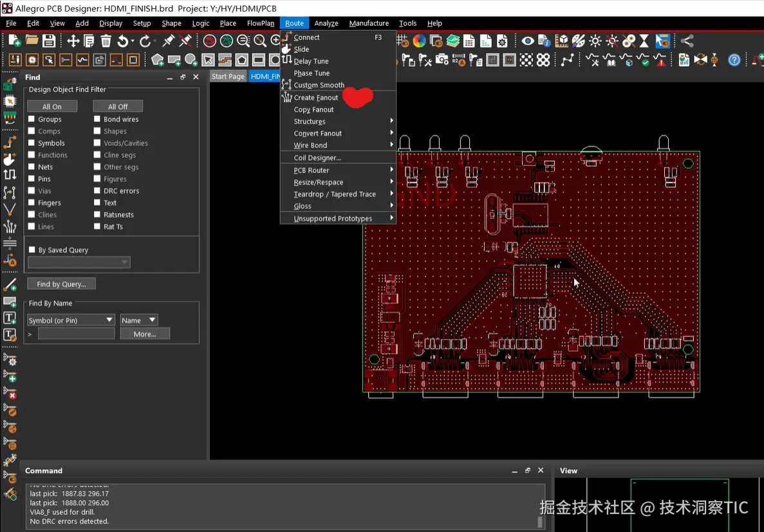Screen dimensions: 764x532
Task: Toggle the DRC errors checkbox
Action: pyautogui.click(x=97, y=190)
